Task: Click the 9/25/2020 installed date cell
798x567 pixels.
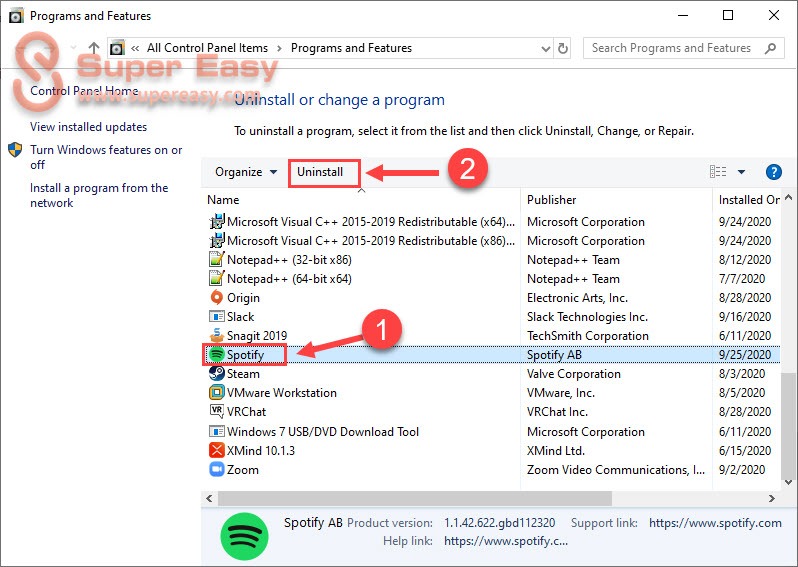Action: click(x=745, y=355)
